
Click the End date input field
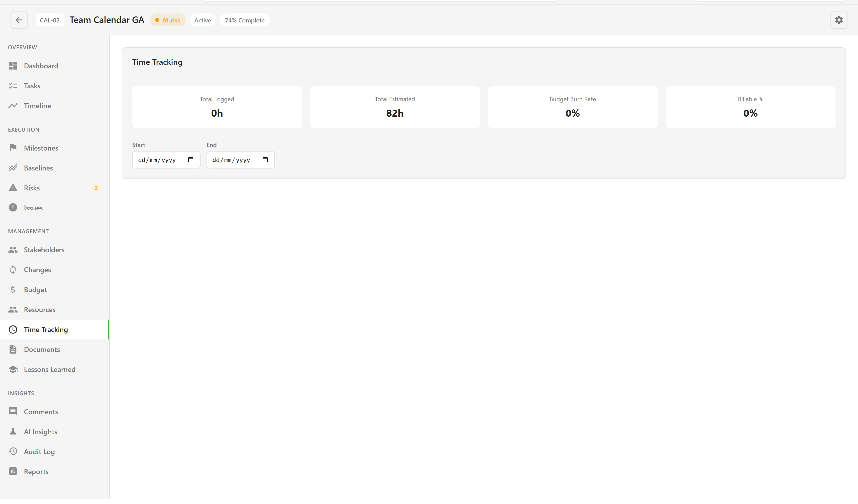click(x=240, y=160)
